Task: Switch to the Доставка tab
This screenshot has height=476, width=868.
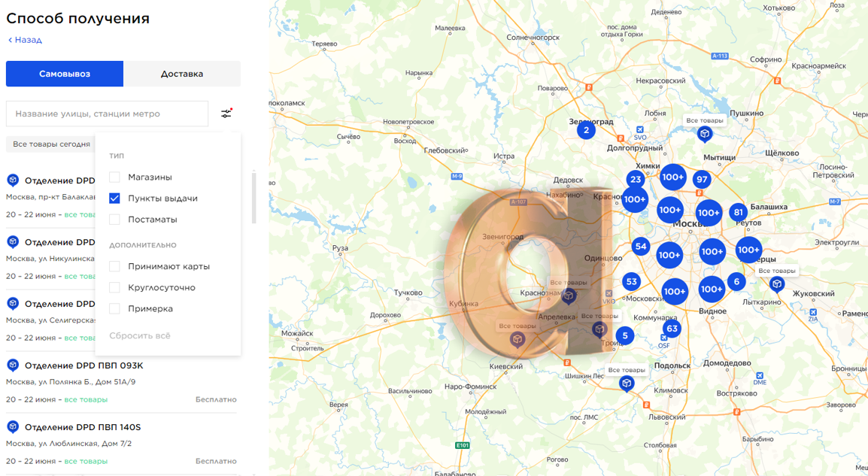Action: [x=182, y=74]
